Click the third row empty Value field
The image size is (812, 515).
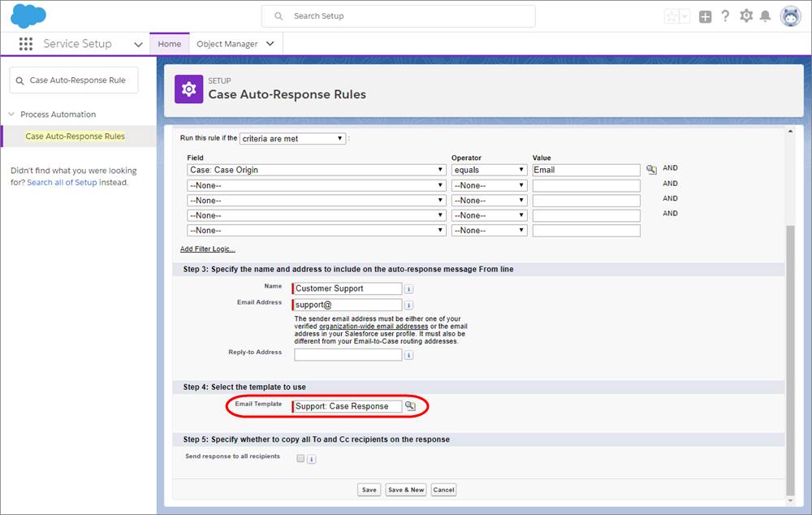click(x=586, y=201)
